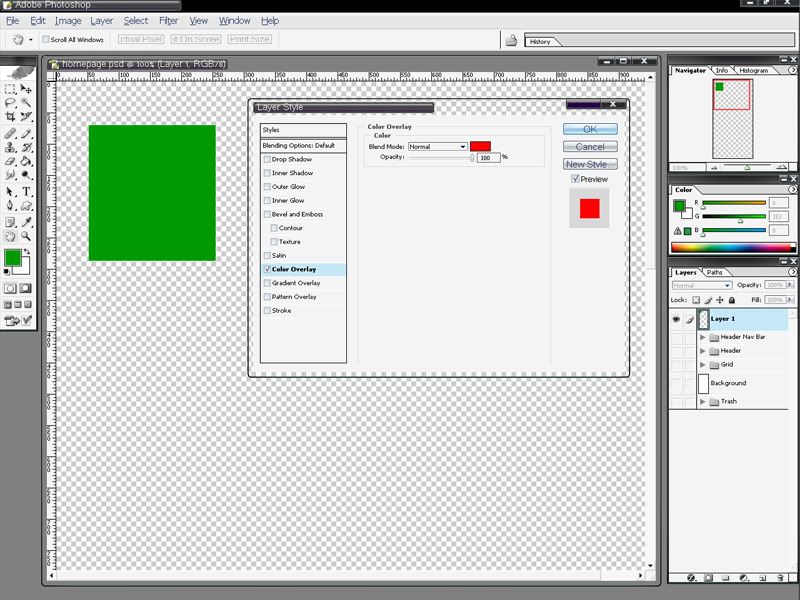800x600 pixels.
Task: Expand the Grid layer group
Action: (x=703, y=365)
